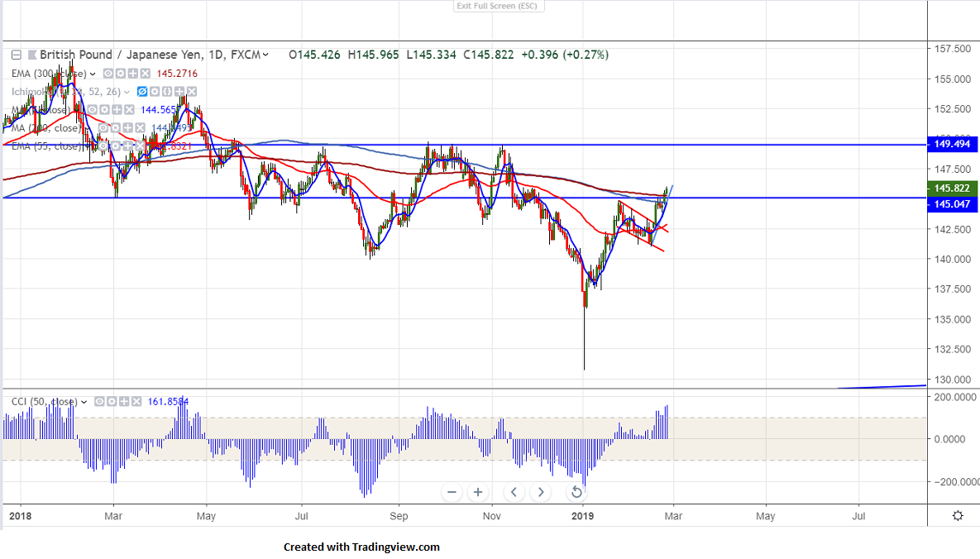This screenshot has height=559, width=980.
Task: Hide the EMA (300, close) indicator via eye icon
Action: point(108,74)
